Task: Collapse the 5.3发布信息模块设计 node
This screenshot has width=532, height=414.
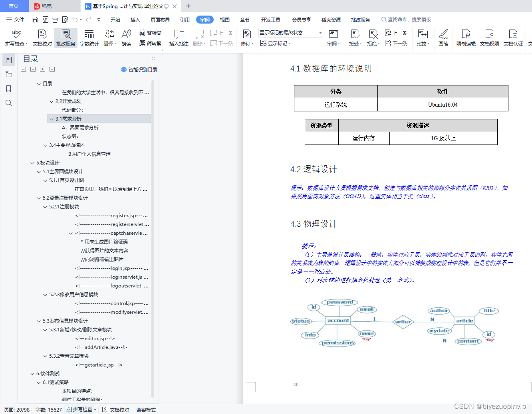Action: tap(39, 321)
